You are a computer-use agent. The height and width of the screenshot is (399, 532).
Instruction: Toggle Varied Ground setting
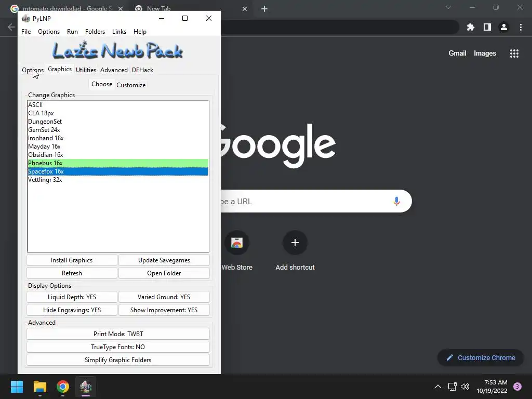tap(164, 297)
